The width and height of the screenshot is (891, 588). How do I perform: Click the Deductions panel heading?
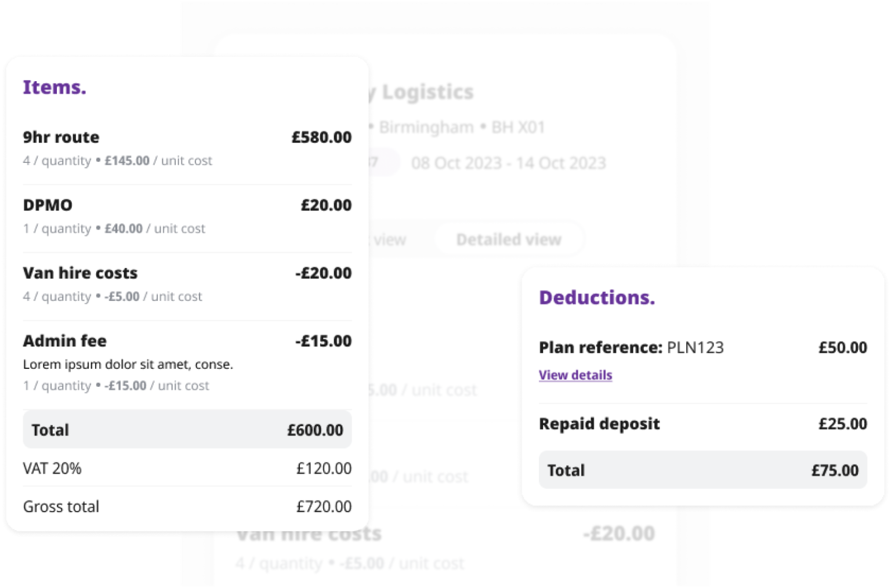click(596, 297)
